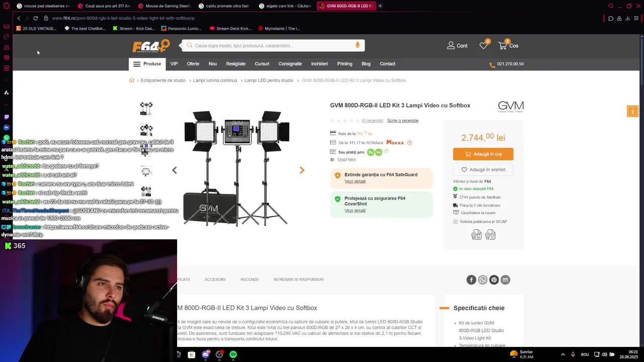
Task: Click the browser address bar URL
Action: click(123, 18)
